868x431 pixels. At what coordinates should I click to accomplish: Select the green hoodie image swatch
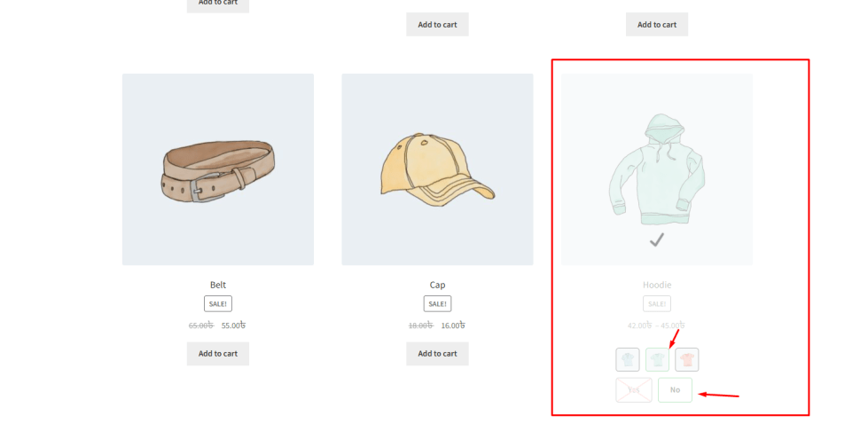tap(657, 359)
